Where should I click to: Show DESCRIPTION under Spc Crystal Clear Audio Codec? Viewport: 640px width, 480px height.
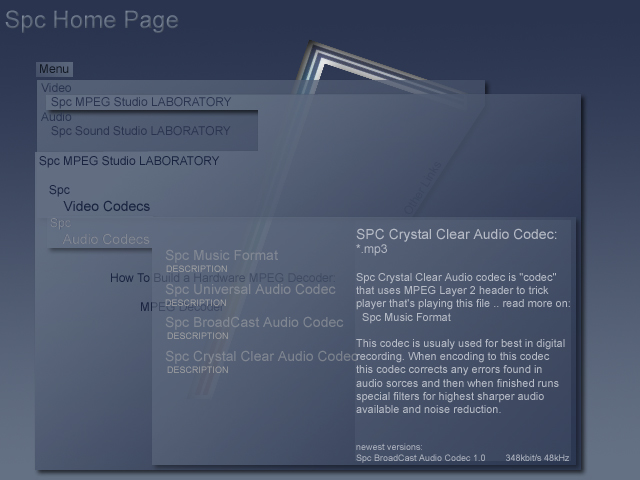point(197,370)
